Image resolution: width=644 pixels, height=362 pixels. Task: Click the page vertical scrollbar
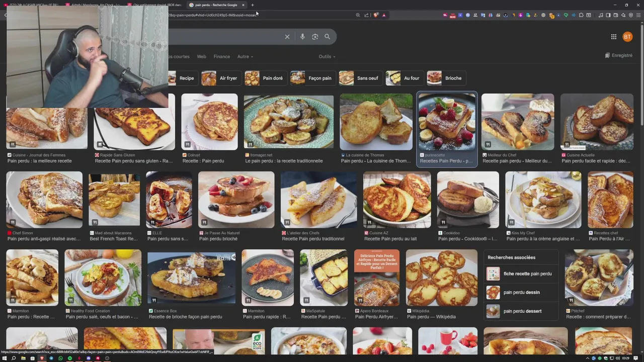(641, 75)
